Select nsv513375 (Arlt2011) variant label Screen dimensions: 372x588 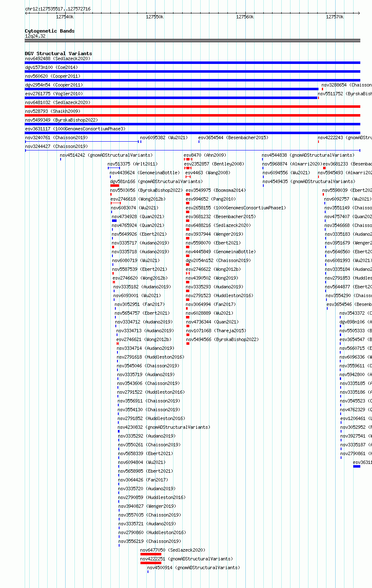(132, 164)
